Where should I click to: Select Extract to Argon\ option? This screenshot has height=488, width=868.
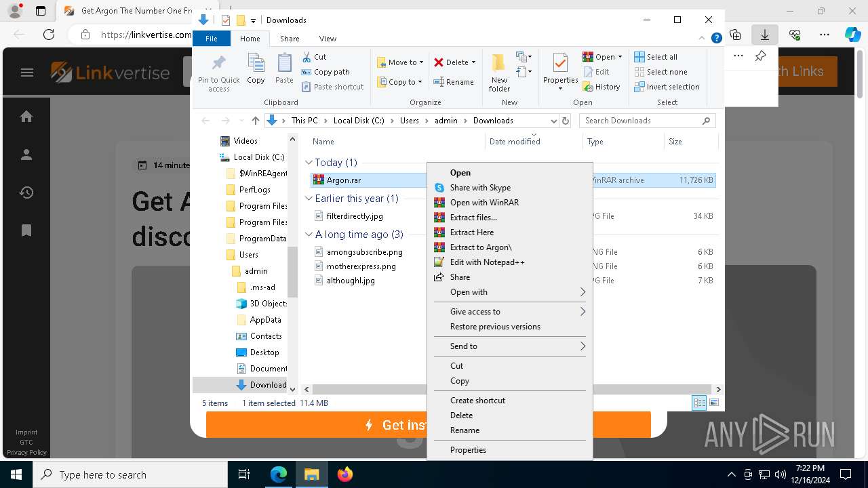click(509, 247)
